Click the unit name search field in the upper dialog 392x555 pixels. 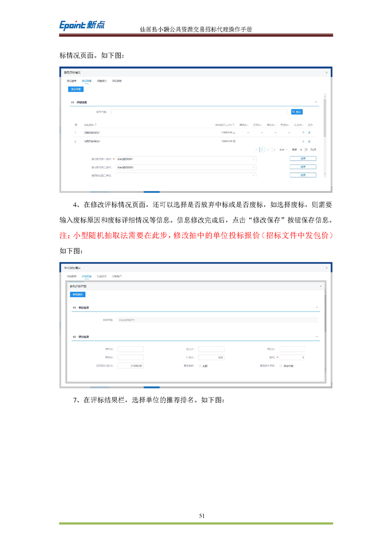(199, 112)
